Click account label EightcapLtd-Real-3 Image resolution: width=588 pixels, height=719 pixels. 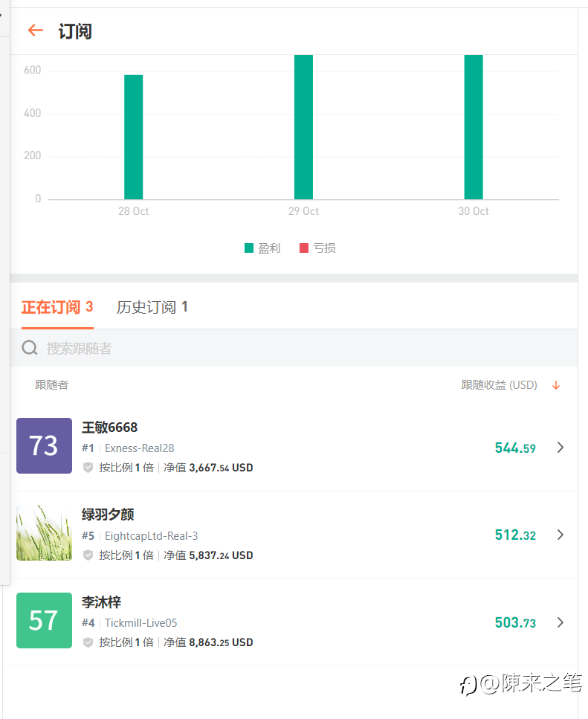point(151,535)
